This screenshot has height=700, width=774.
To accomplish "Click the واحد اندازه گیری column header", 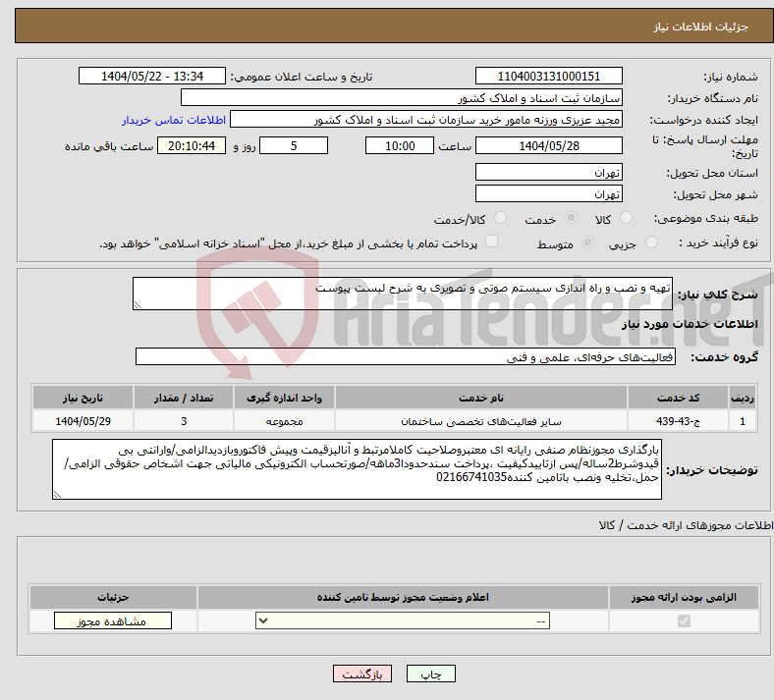I will [x=284, y=398].
